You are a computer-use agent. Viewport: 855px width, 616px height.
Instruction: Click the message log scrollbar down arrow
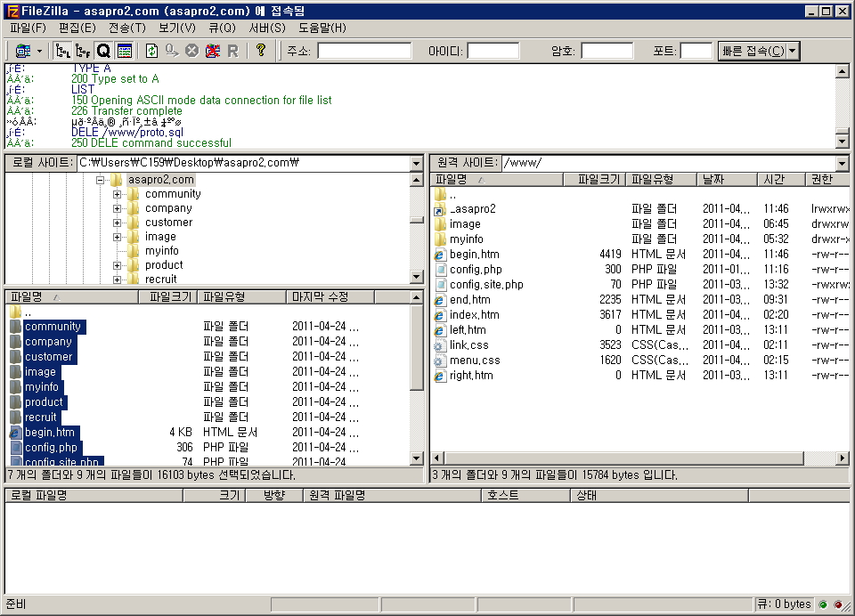[843, 141]
